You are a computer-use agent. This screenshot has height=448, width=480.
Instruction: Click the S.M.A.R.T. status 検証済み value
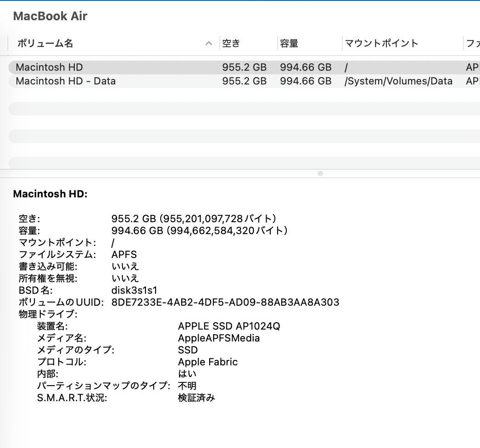pos(195,398)
